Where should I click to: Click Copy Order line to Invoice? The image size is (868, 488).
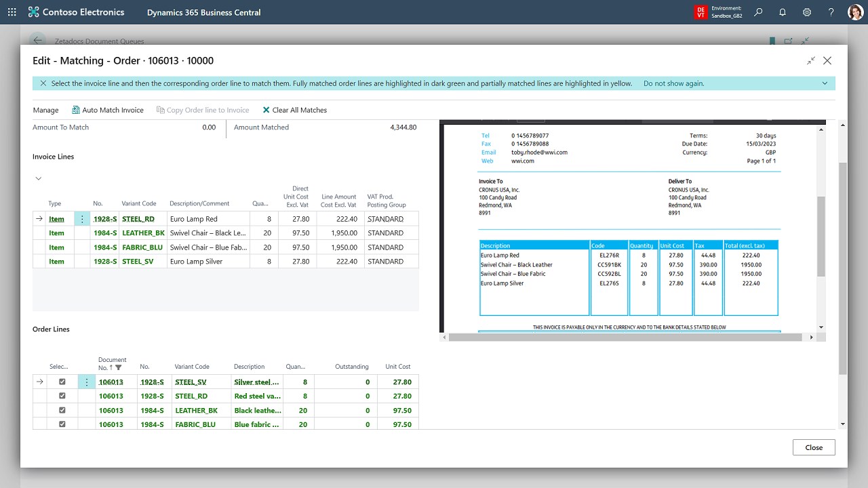pos(203,110)
